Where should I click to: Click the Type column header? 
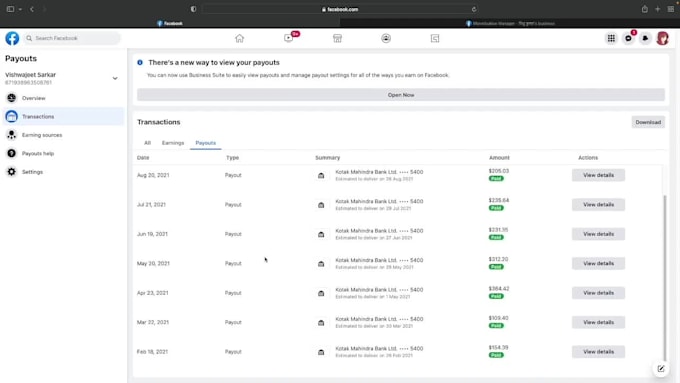[232, 157]
